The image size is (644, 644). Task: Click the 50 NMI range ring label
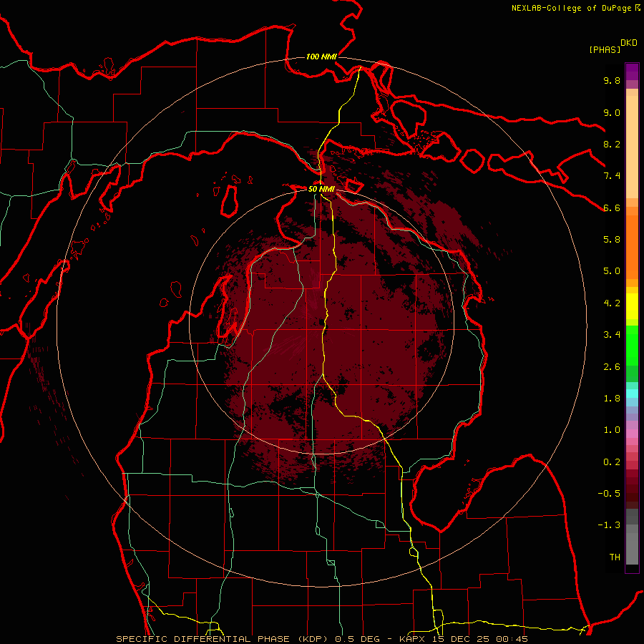click(x=321, y=189)
